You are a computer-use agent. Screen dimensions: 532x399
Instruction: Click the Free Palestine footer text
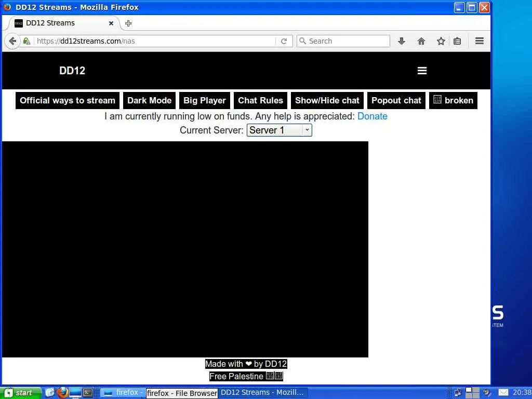pos(246,376)
